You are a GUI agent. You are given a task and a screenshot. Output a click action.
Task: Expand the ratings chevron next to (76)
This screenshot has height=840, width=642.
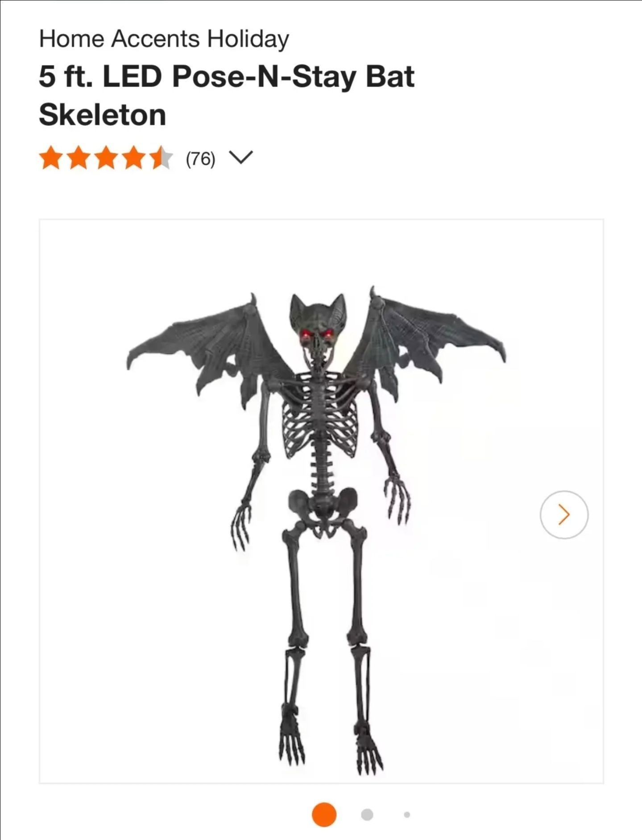pyautogui.click(x=241, y=158)
